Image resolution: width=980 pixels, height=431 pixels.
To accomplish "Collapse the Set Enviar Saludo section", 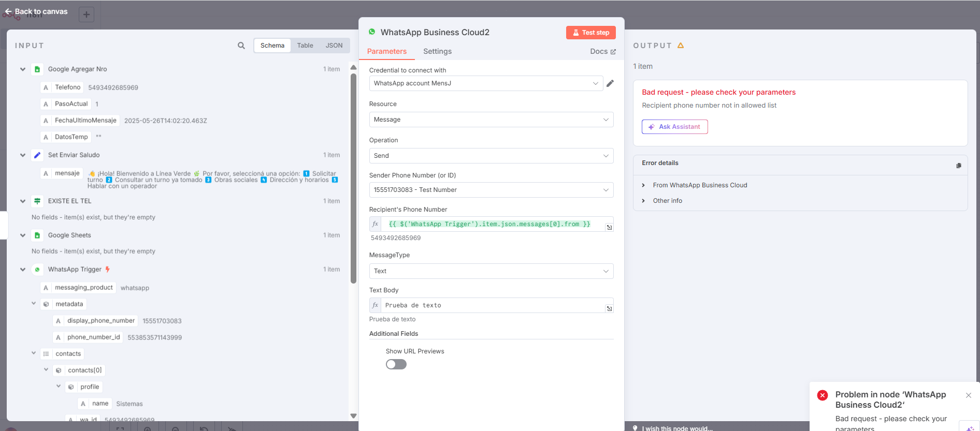I will [23, 155].
